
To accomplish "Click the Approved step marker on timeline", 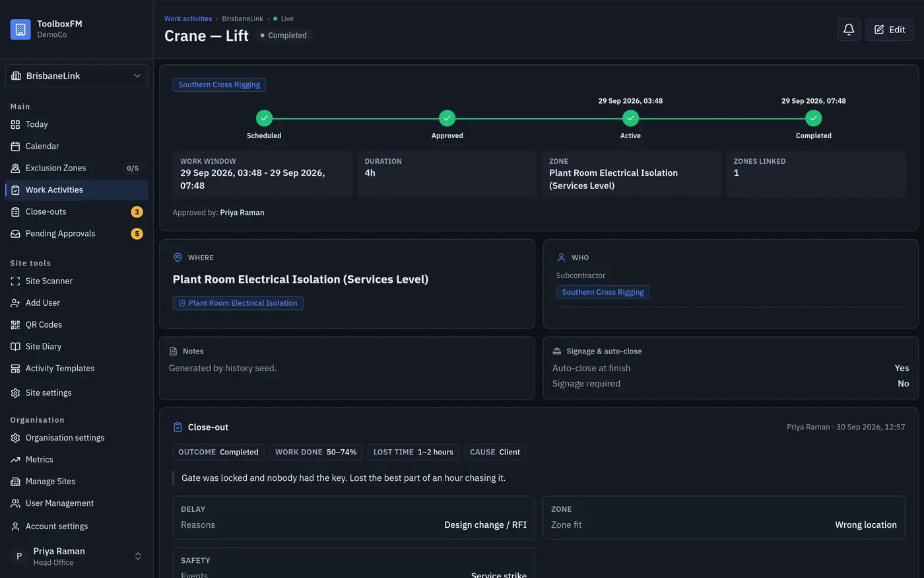I will tap(447, 118).
